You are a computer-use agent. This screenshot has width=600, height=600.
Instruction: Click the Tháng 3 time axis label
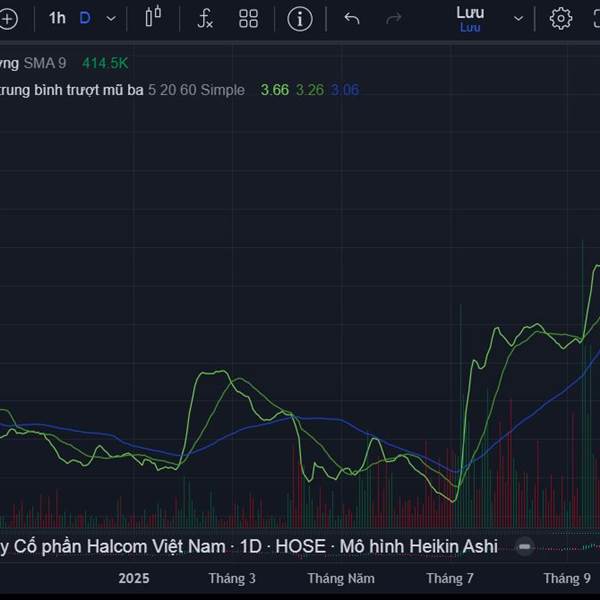(x=232, y=578)
